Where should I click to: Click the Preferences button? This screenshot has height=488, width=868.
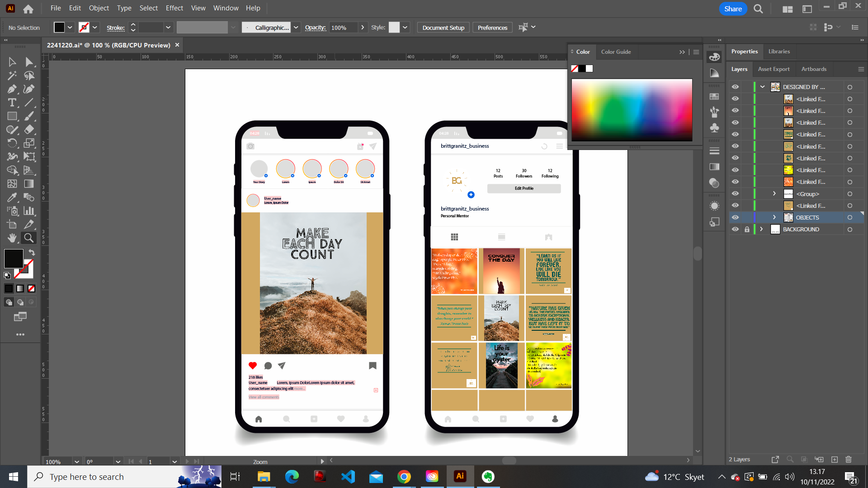492,28
